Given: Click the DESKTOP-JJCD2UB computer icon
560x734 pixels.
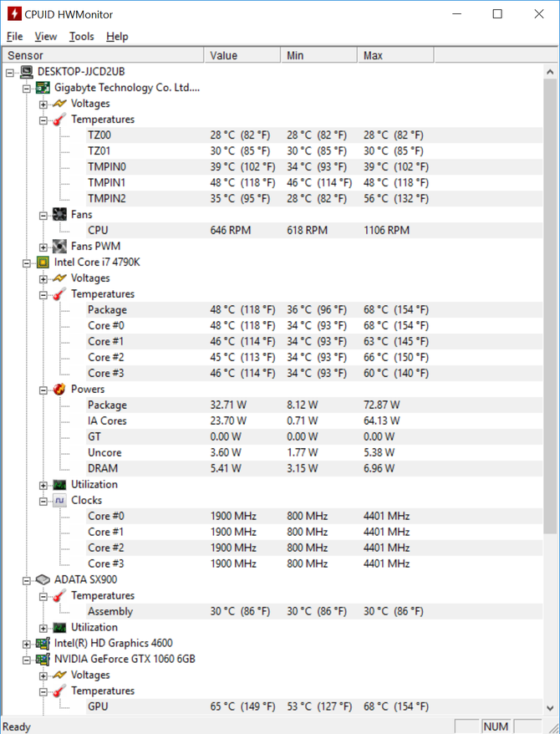Looking at the screenshot, I should click(x=27, y=72).
